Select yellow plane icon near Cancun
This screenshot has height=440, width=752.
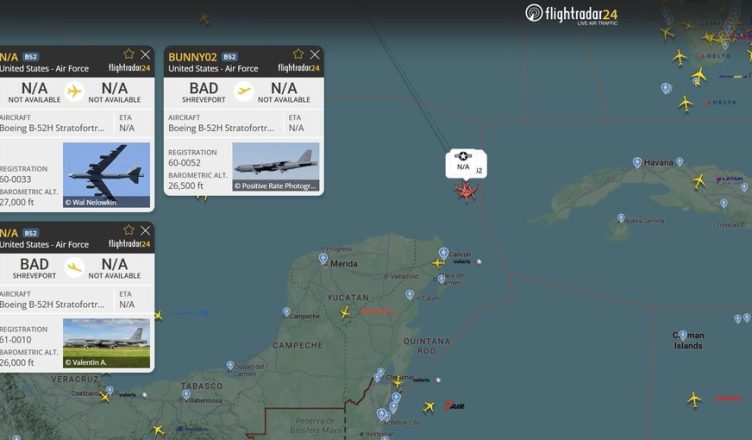[x=438, y=263]
